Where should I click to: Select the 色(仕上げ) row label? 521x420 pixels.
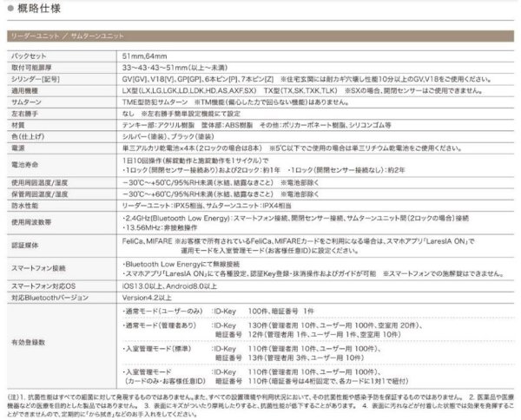pos(26,135)
